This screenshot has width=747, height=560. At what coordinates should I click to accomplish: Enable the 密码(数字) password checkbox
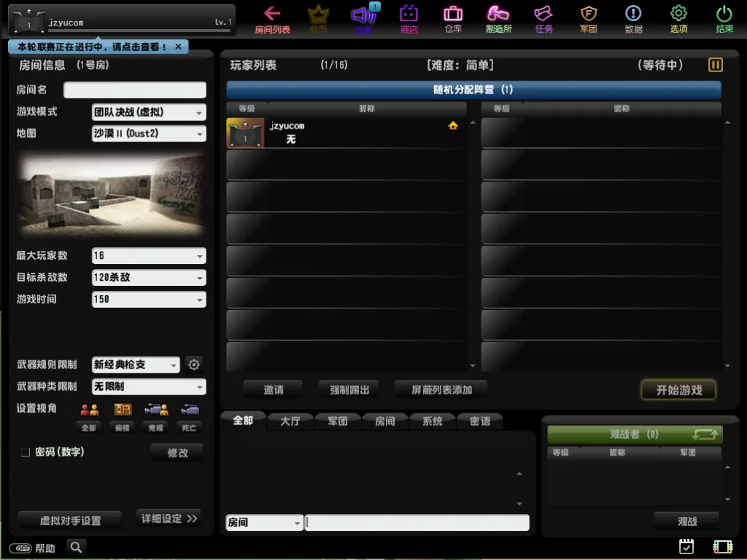(x=26, y=453)
